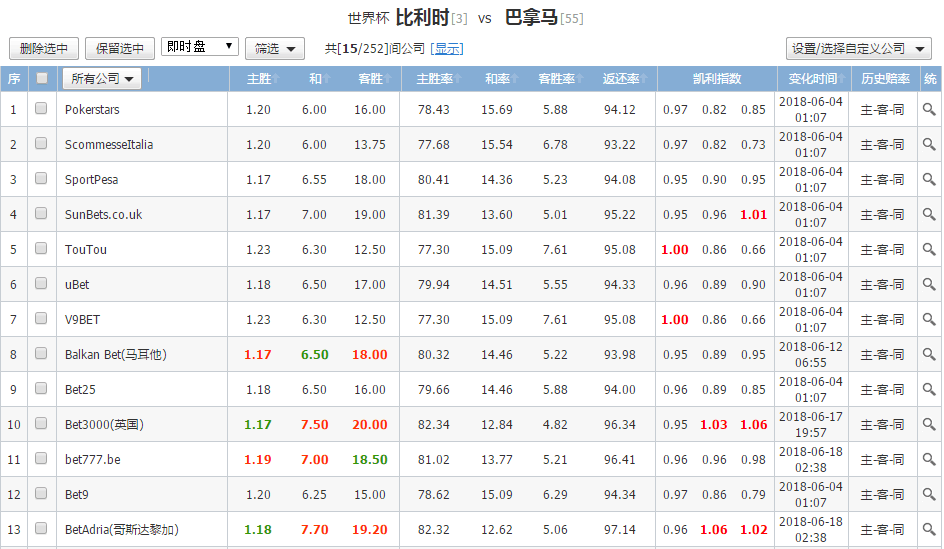This screenshot has height=549, width=944.
Task: Open the 即时盘 dropdown
Action: pyautogui.click(x=200, y=46)
